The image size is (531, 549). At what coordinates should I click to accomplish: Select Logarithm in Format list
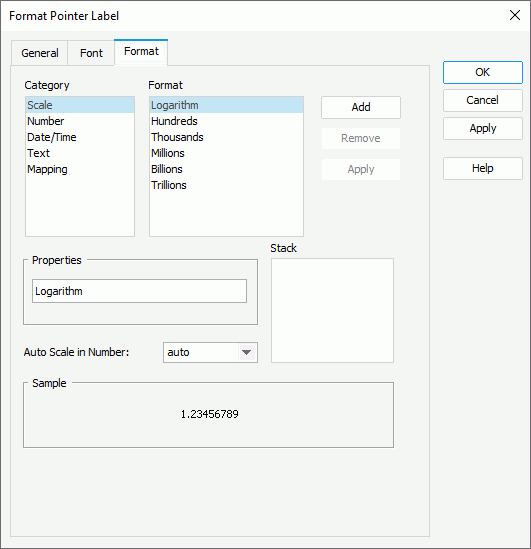click(x=226, y=105)
